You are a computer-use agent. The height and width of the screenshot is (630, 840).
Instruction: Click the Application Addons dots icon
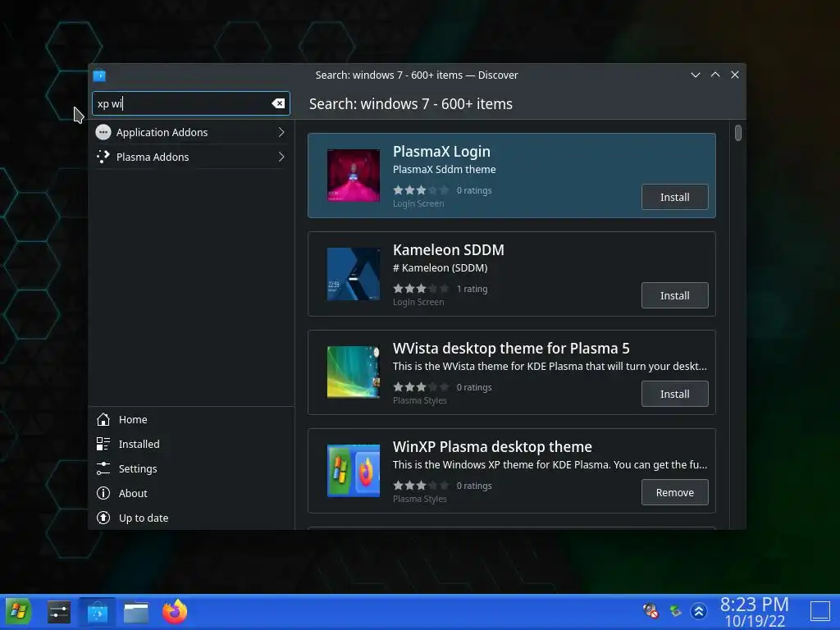[103, 132]
